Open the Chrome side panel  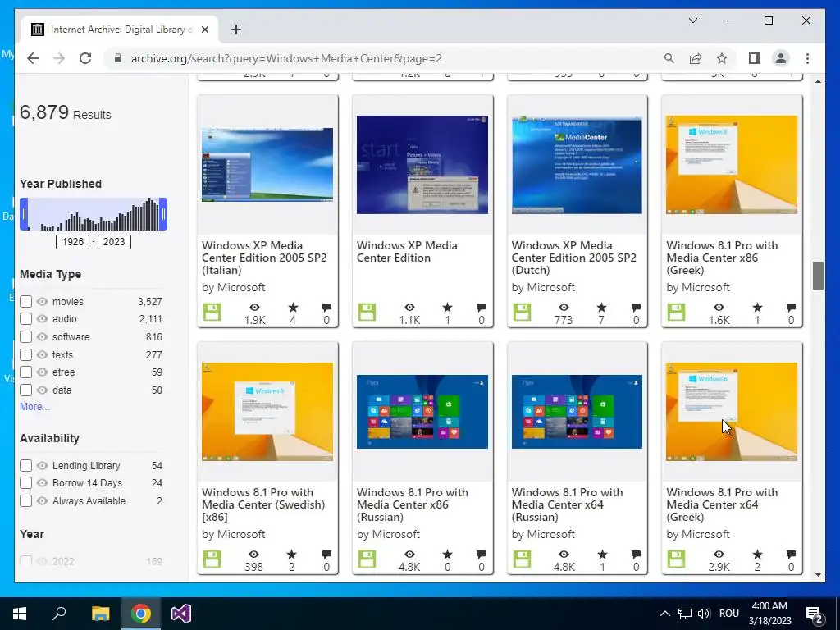pos(755,58)
